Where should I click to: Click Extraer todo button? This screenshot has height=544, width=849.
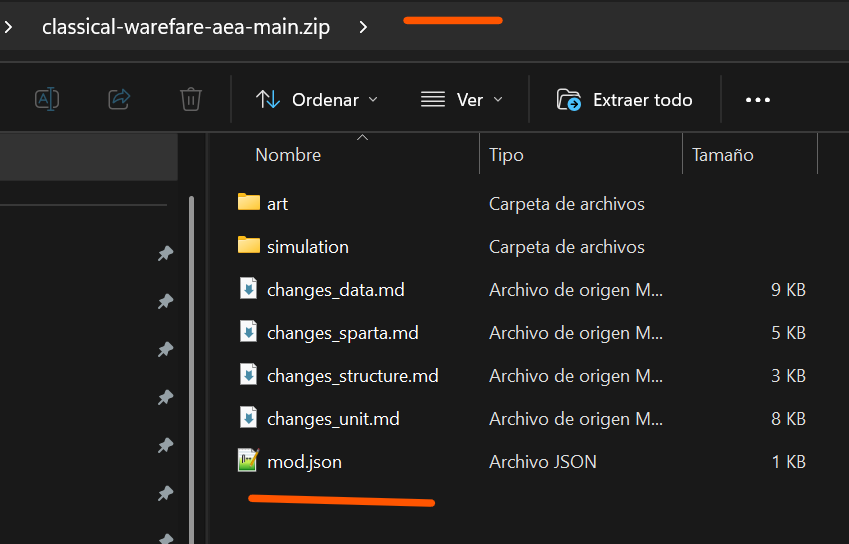pos(625,100)
